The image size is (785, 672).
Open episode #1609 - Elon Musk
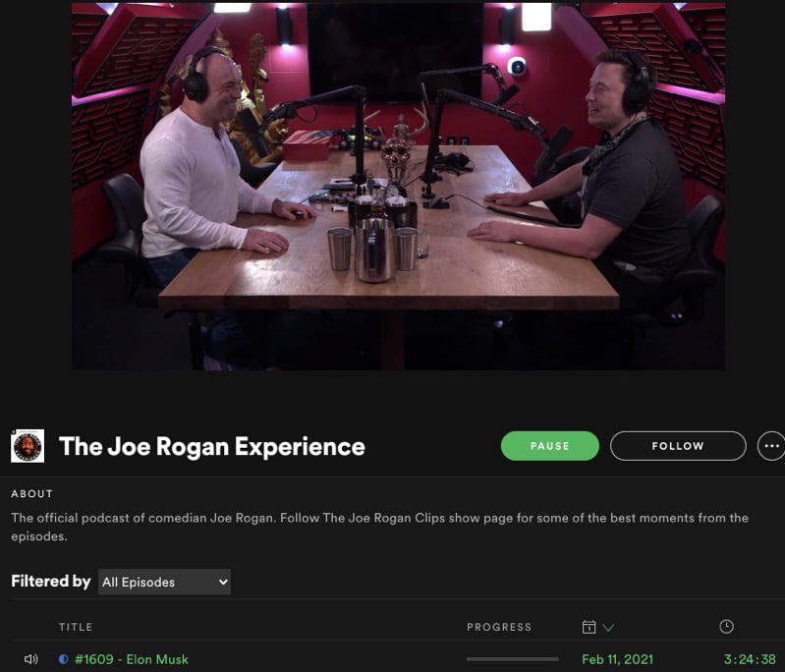coord(132,659)
